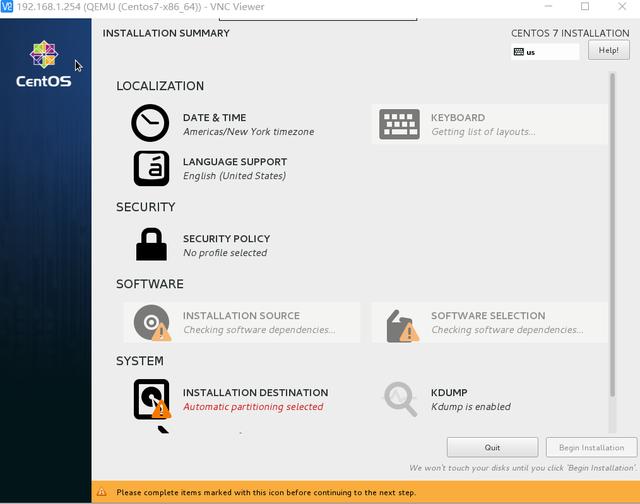Close the VNC Viewer window

622,7
